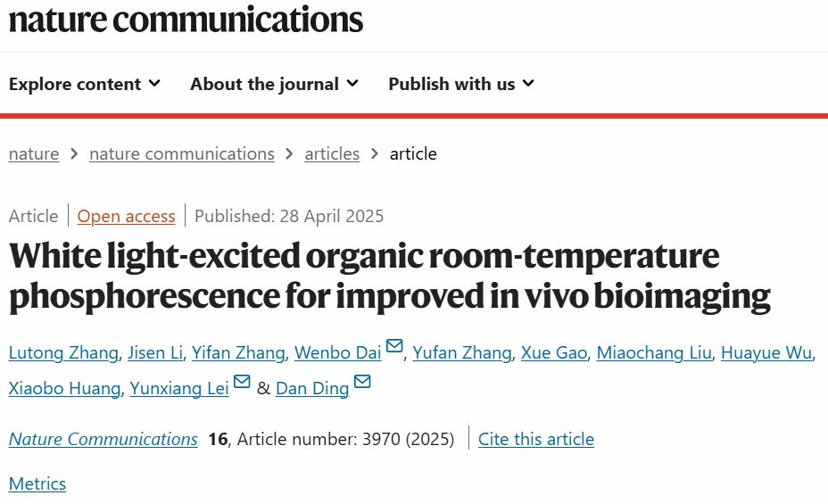The height and width of the screenshot is (504, 828).
Task: Click the Nature Communications journal link
Action: pyautogui.click(x=103, y=439)
